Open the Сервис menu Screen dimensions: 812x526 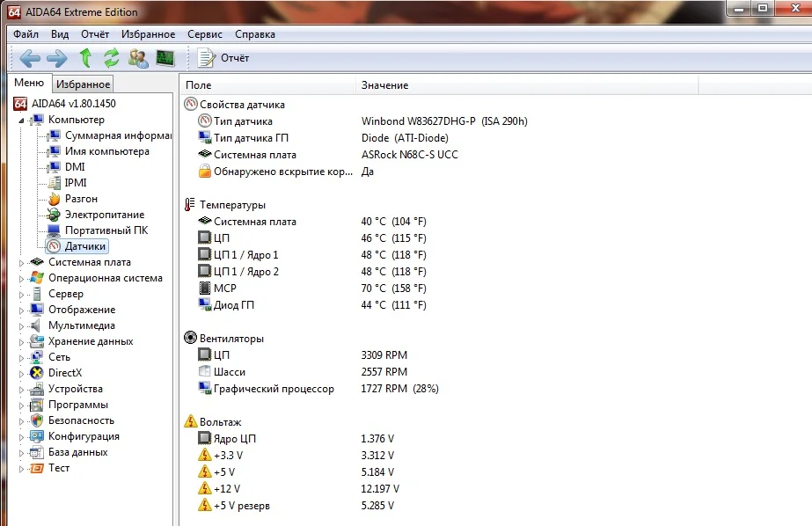tap(205, 34)
